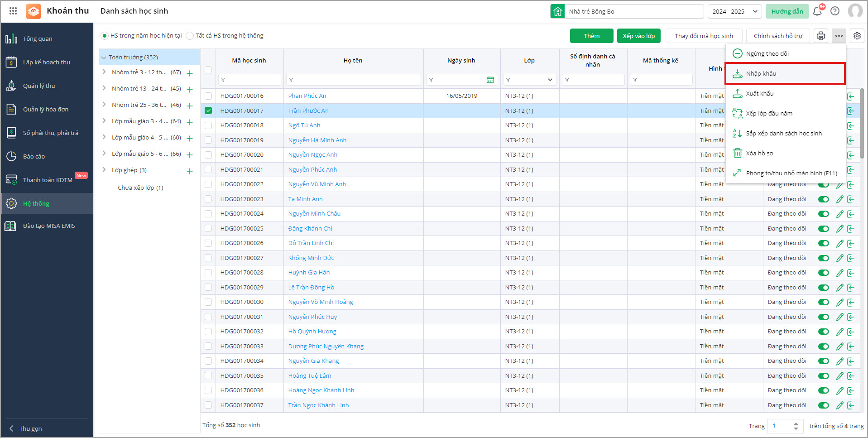The height and width of the screenshot is (438, 868).
Task: Edit student row Hoàng Tuệ Lâm
Action: [x=840, y=376]
